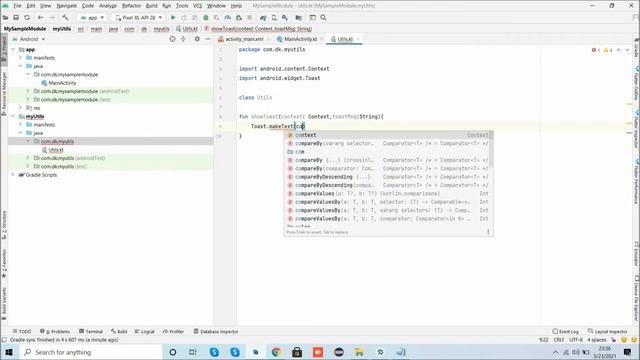The width and height of the screenshot is (640, 360).
Task: Click the myUtils breadcrumb in the navigation bar
Action: pyautogui.click(x=62, y=29)
